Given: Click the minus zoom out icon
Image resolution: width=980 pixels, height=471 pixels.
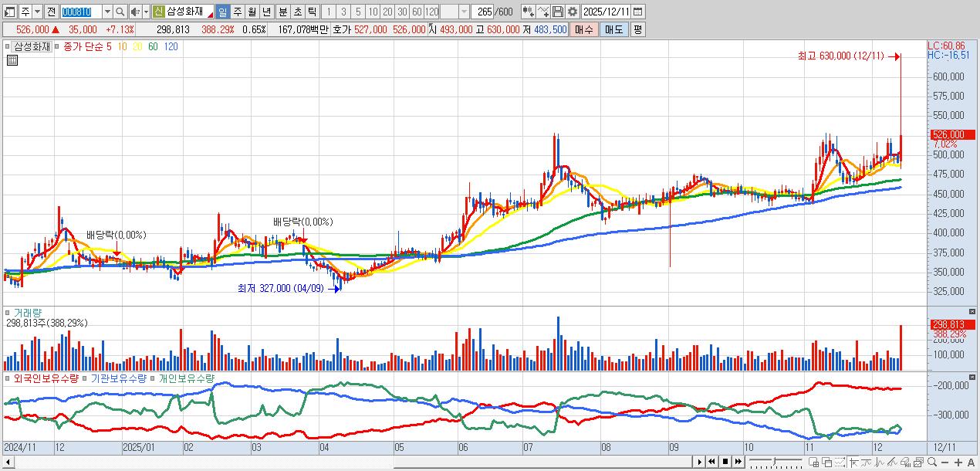Looking at the screenshot, I should 945,463.
